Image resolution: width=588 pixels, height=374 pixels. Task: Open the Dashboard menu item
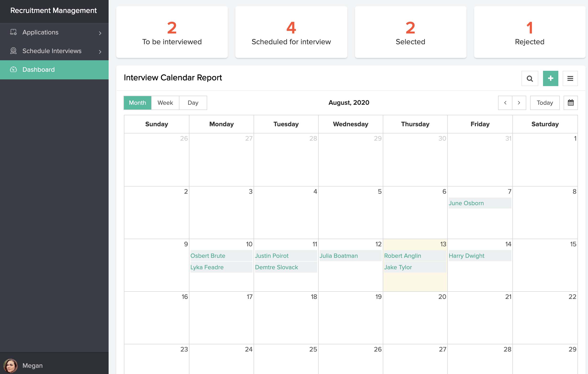pos(39,70)
